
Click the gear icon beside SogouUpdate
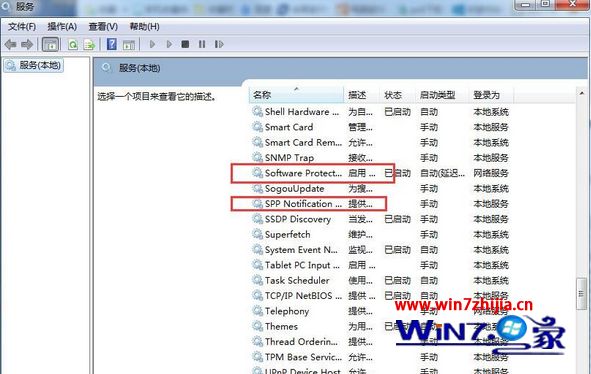[257, 189]
